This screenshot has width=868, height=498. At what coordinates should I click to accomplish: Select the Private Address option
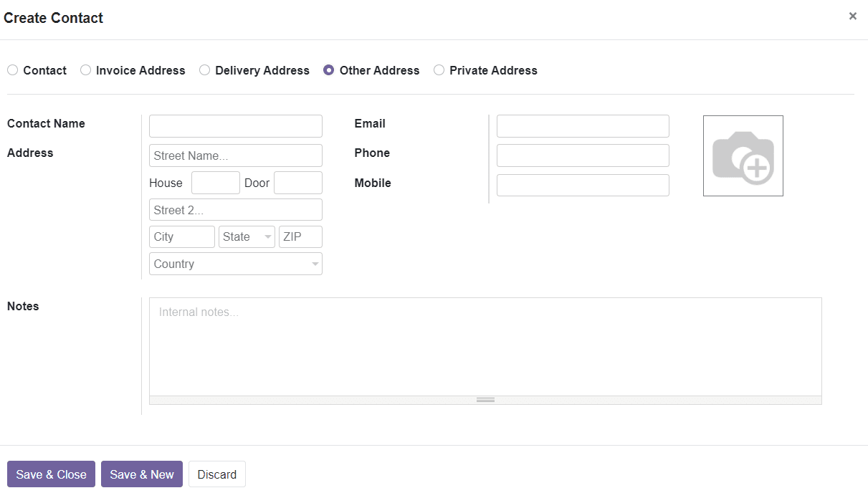pos(438,70)
